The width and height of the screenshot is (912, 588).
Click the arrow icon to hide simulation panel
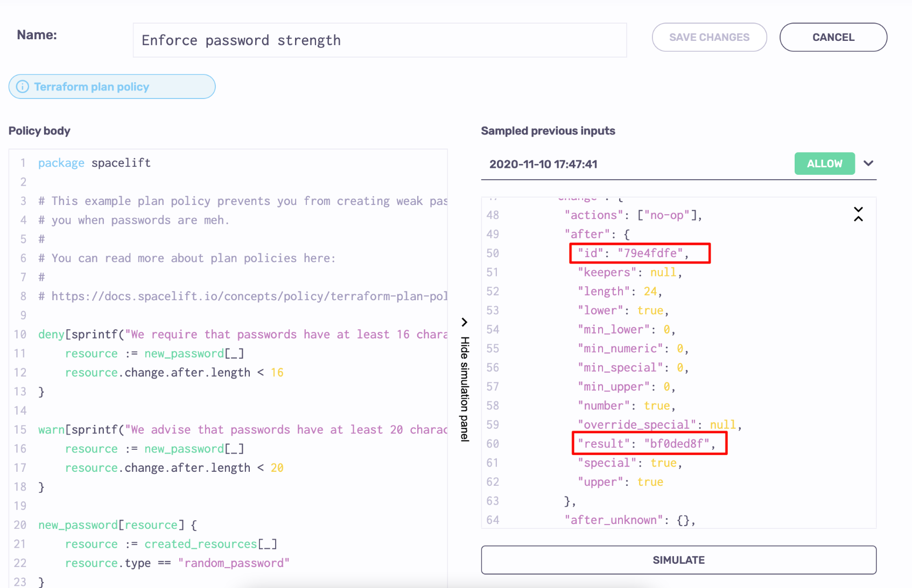coord(464,322)
